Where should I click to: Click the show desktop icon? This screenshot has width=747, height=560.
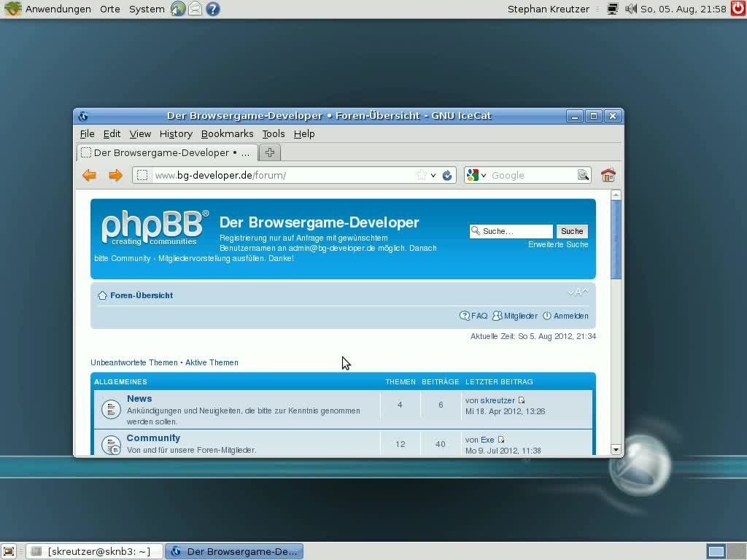point(9,551)
